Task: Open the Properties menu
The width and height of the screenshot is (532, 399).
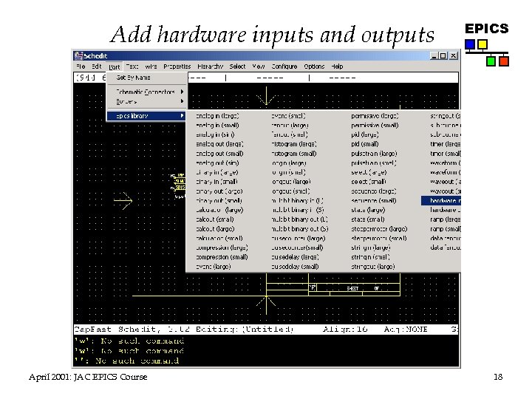Action: [x=177, y=66]
